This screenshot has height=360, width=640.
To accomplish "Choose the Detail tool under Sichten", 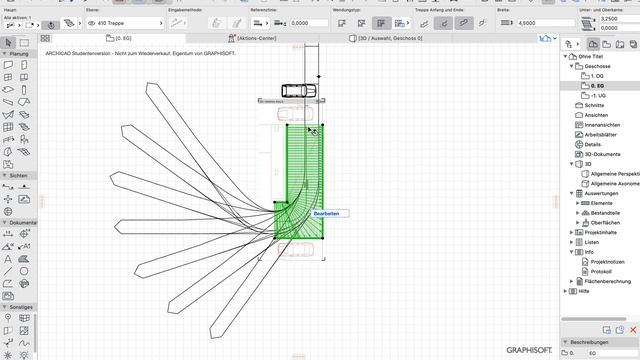I will (8, 212).
